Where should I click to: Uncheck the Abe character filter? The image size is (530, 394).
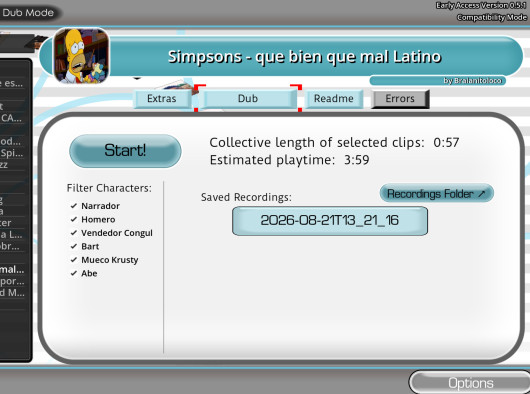click(84, 273)
